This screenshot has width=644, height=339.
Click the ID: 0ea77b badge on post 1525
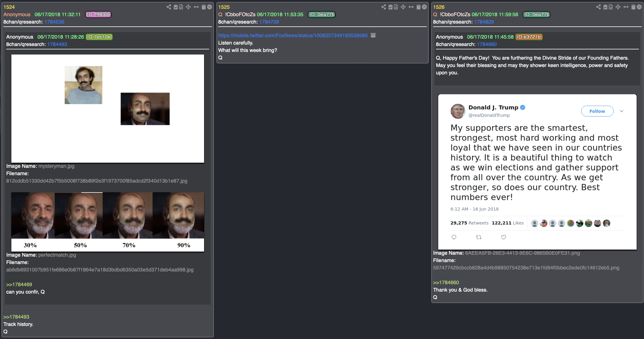tap(322, 14)
